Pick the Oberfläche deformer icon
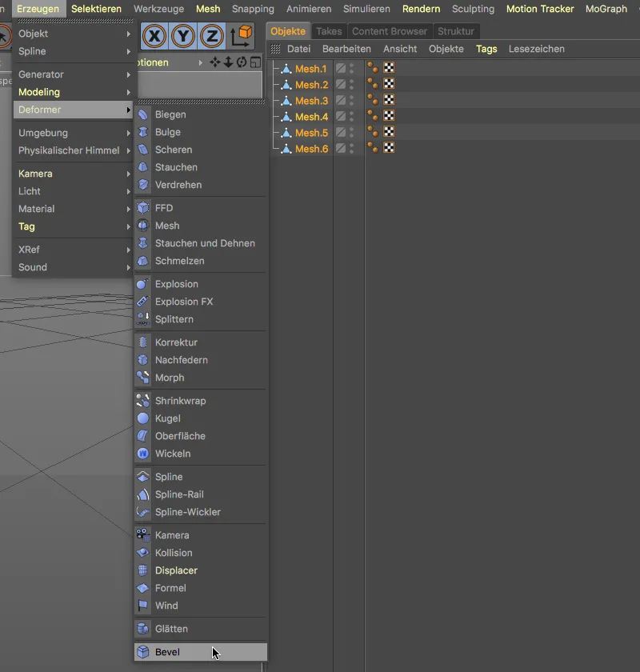Image resolution: width=640 pixels, height=672 pixels. pyautogui.click(x=142, y=435)
